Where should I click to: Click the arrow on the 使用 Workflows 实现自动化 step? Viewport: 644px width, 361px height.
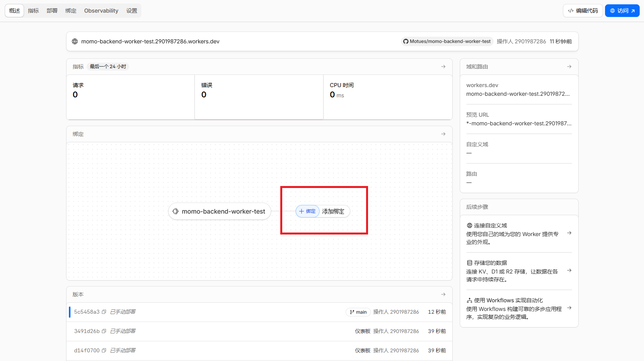[x=569, y=308]
